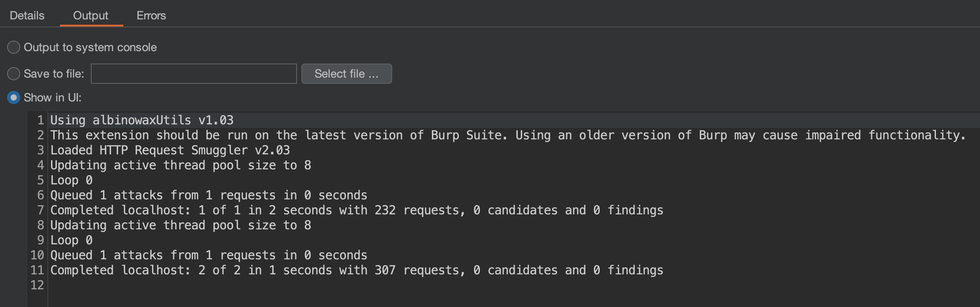Select Output to system console radio
The image size is (980, 307).
point(14,47)
